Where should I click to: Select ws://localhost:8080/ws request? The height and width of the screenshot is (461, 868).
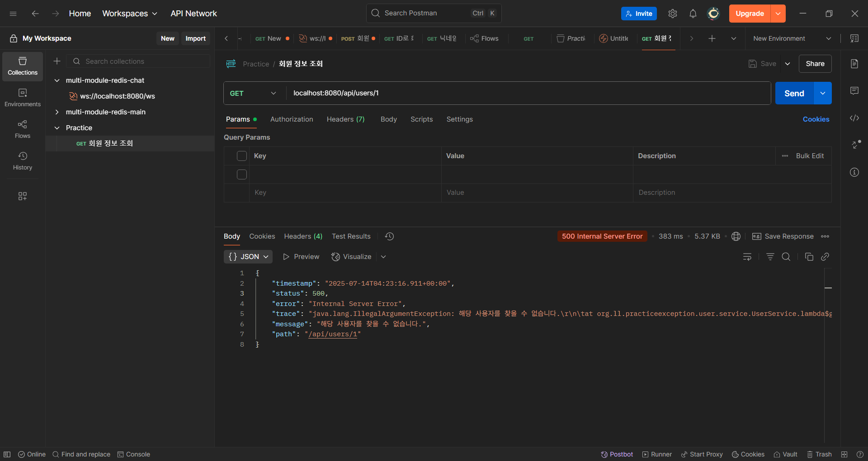118,96
